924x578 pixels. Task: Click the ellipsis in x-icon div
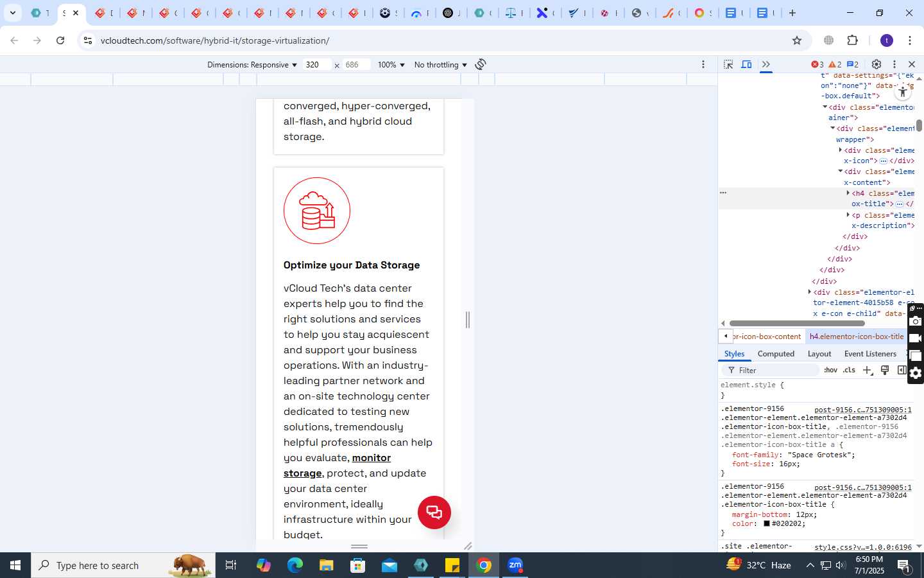tap(884, 161)
